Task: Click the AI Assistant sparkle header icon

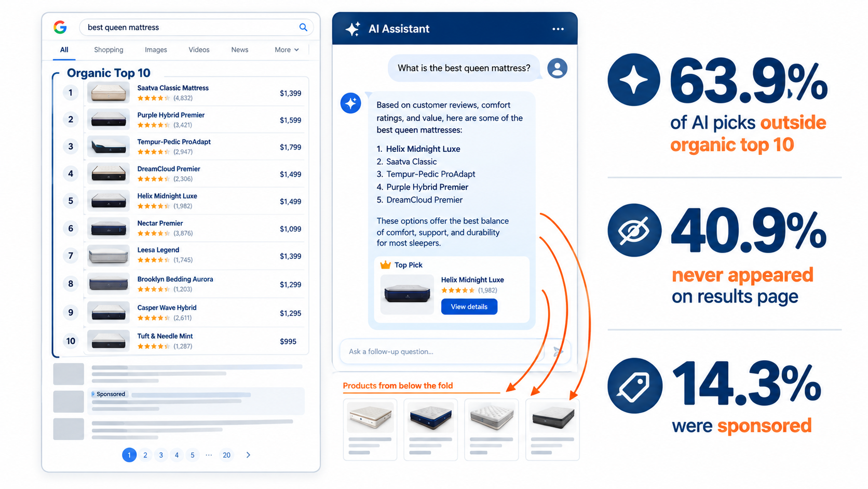Action: [x=353, y=29]
